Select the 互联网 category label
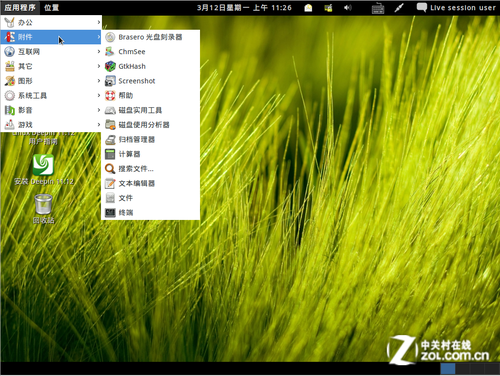500x376 pixels. click(29, 52)
